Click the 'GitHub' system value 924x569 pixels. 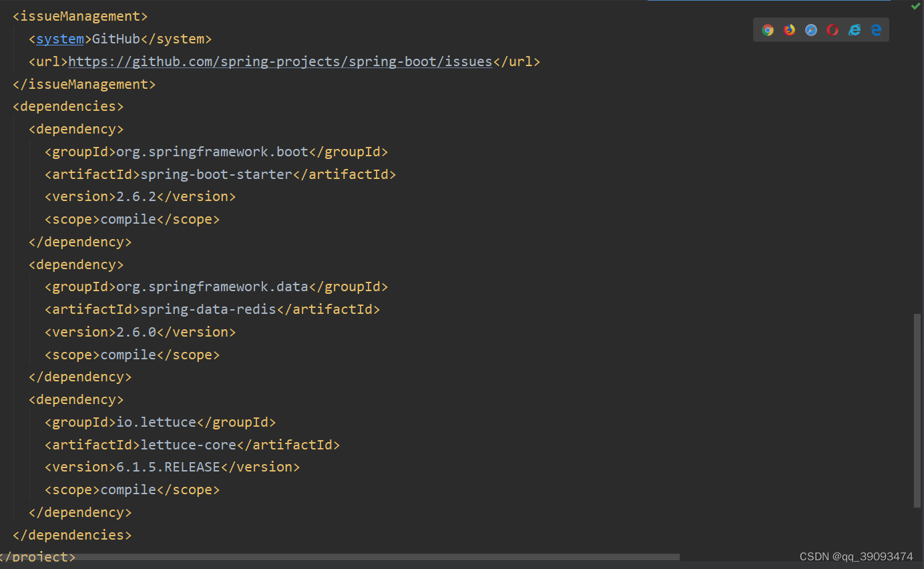pos(116,39)
